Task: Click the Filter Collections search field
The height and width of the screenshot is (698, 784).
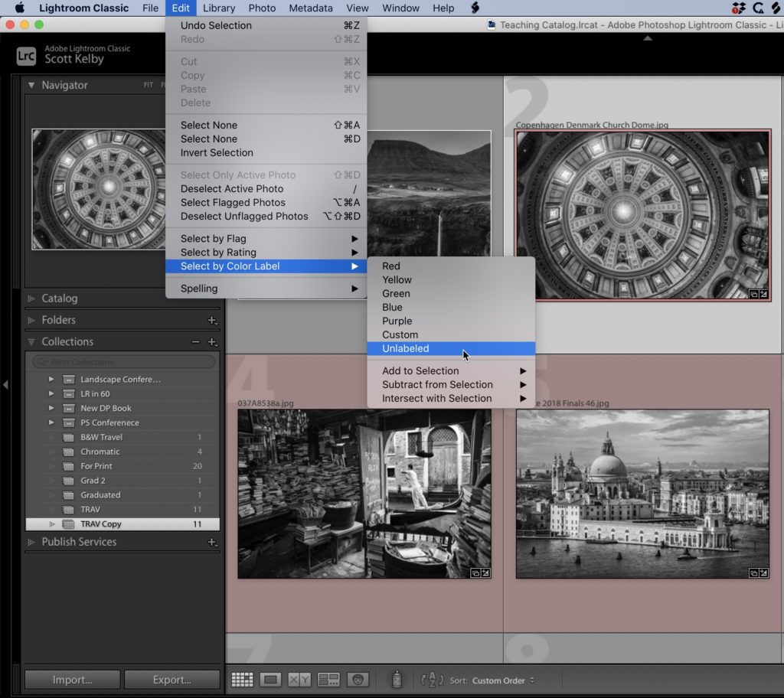Action: [x=124, y=361]
